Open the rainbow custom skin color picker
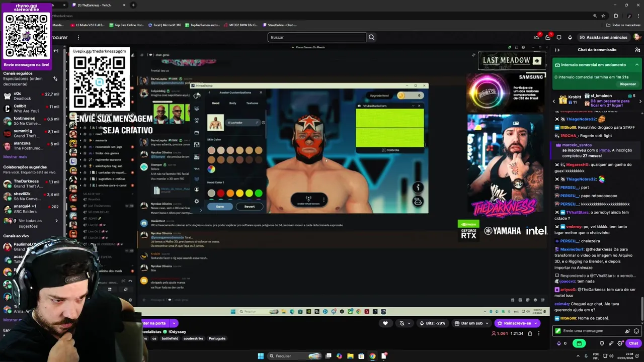This screenshot has width=644, height=362. click(211, 169)
